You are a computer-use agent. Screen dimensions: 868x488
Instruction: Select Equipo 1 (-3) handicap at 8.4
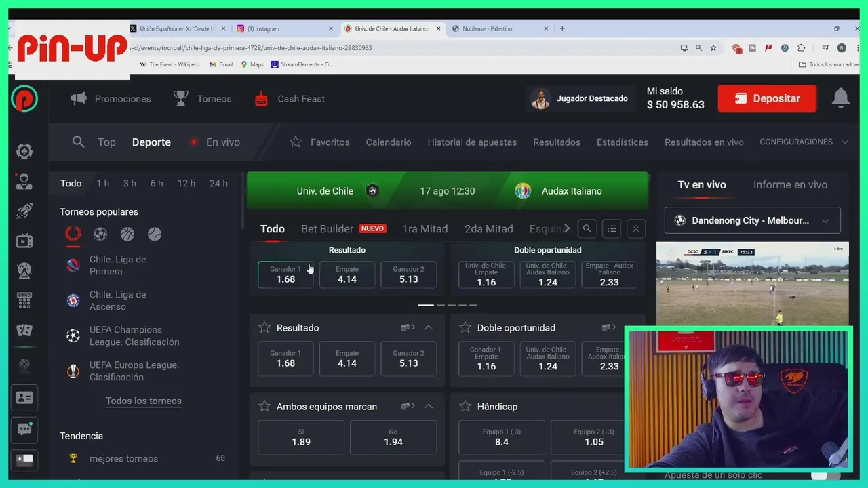pyautogui.click(x=502, y=437)
